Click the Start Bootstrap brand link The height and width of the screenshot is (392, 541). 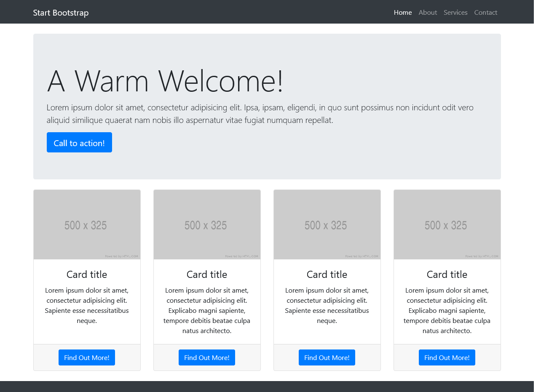pos(61,13)
